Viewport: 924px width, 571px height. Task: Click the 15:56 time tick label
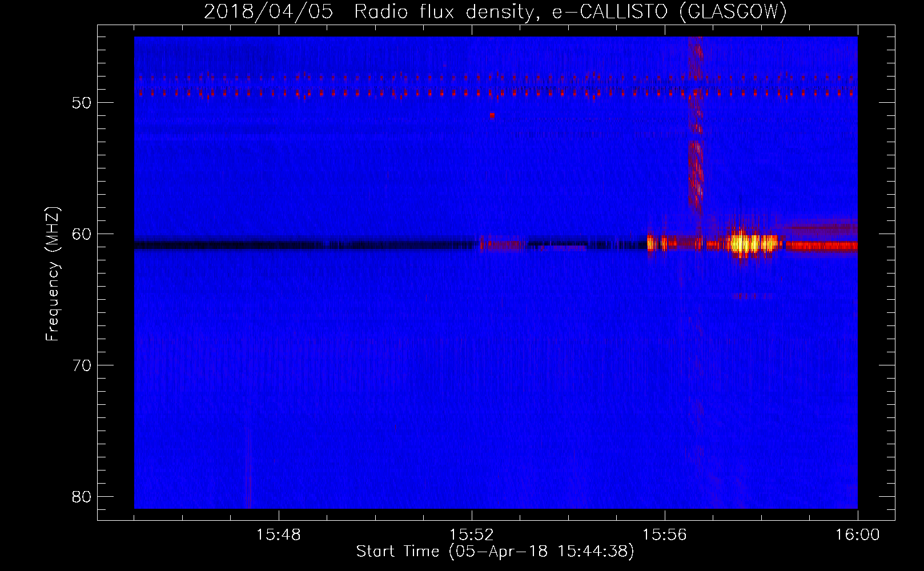point(665,535)
